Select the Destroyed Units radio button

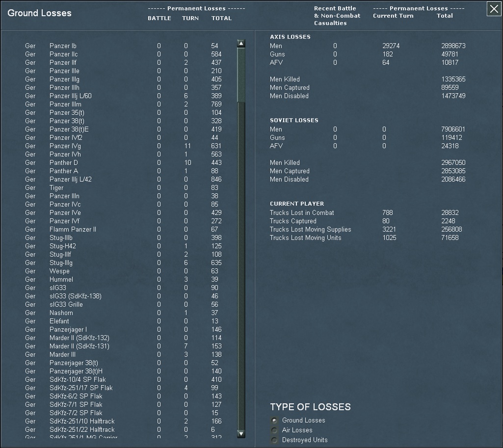click(x=274, y=440)
